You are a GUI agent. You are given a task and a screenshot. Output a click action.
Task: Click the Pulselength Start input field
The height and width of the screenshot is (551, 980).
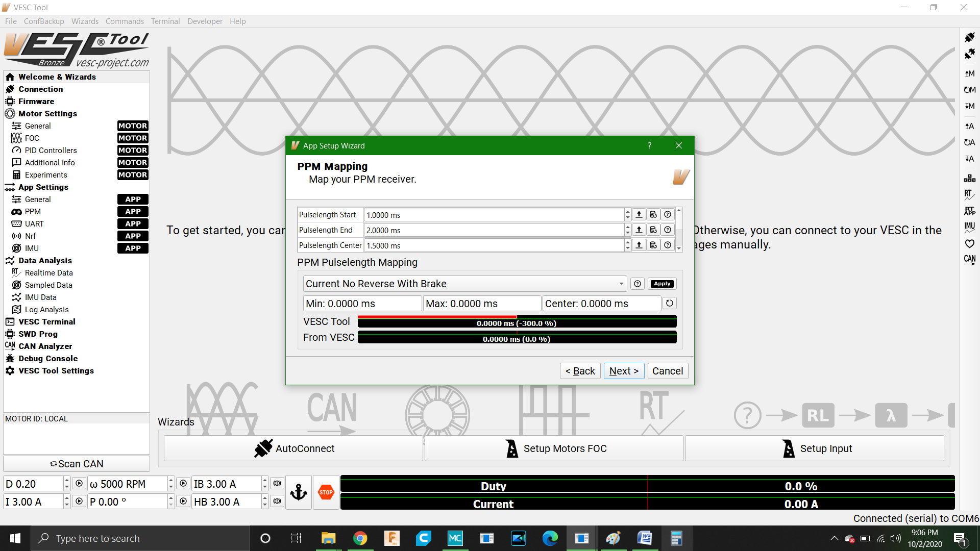(x=494, y=215)
